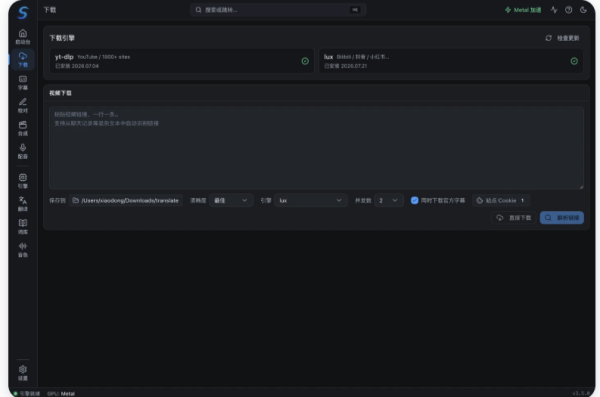Screen dimensions: 600x397
Task: Open the 合成 clapperboard sidebar icon
Action: 23,129
